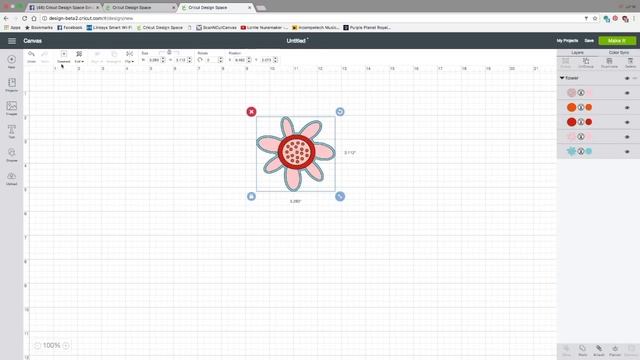This screenshot has height=360, width=640.
Task: Click the orange layer color swatch
Action: point(589,107)
